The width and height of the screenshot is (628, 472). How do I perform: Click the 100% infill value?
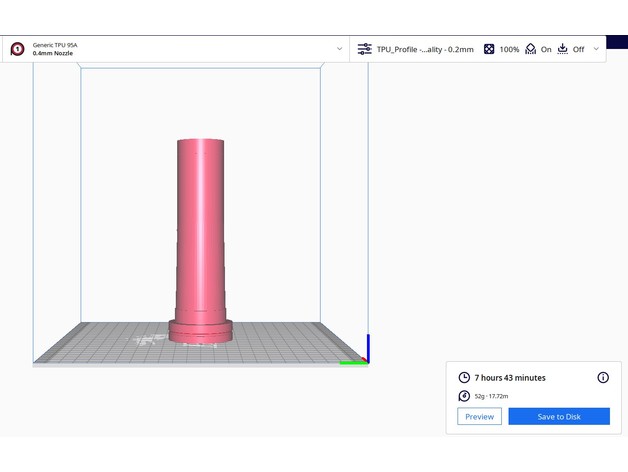tap(509, 49)
